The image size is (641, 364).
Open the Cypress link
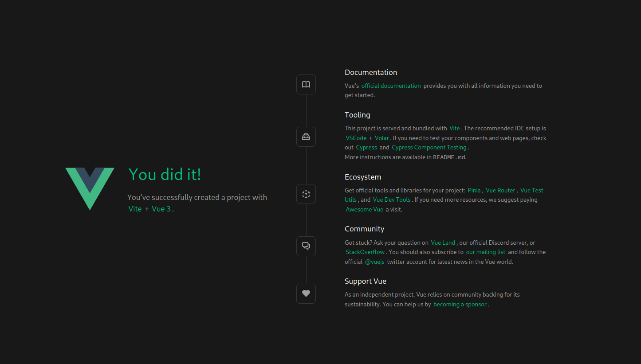(366, 147)
